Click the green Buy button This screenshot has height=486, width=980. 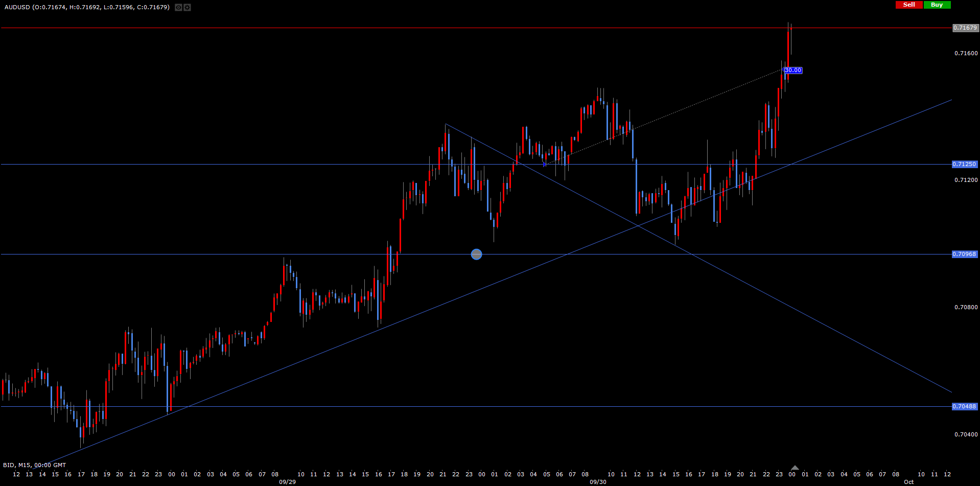pyautogui.click(x=937, y=5)
